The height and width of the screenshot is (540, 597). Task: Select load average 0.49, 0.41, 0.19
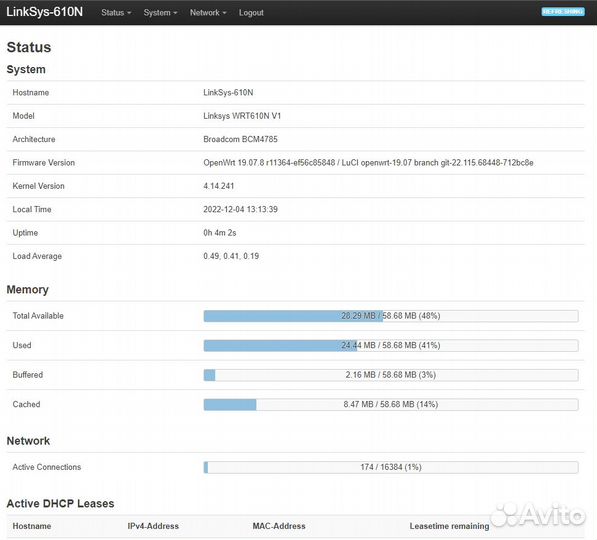[231, 256]
